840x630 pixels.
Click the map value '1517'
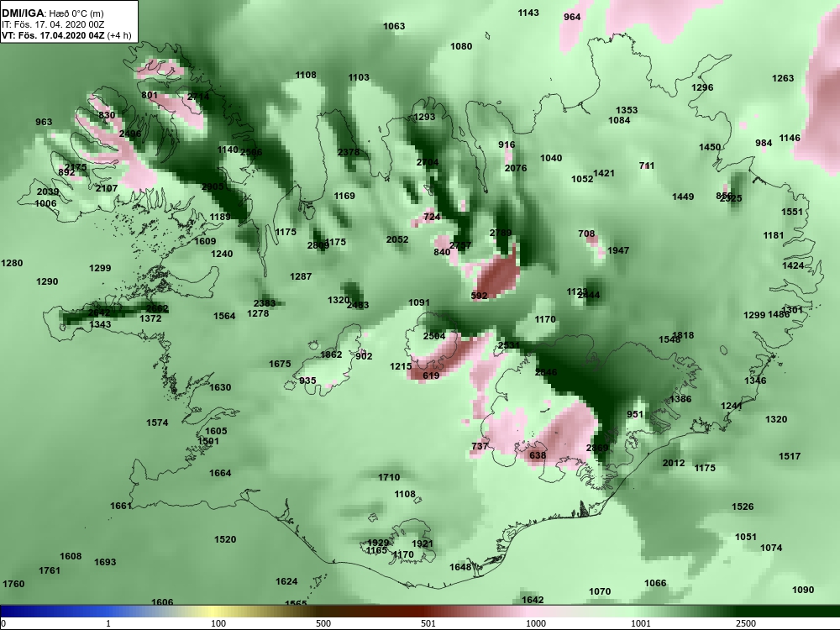[790, 456]
